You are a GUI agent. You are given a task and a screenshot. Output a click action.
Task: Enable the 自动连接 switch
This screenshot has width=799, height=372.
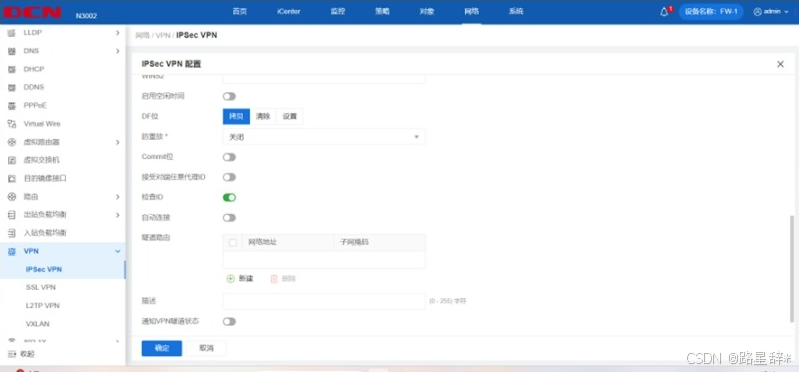click(x=229, y=218)
